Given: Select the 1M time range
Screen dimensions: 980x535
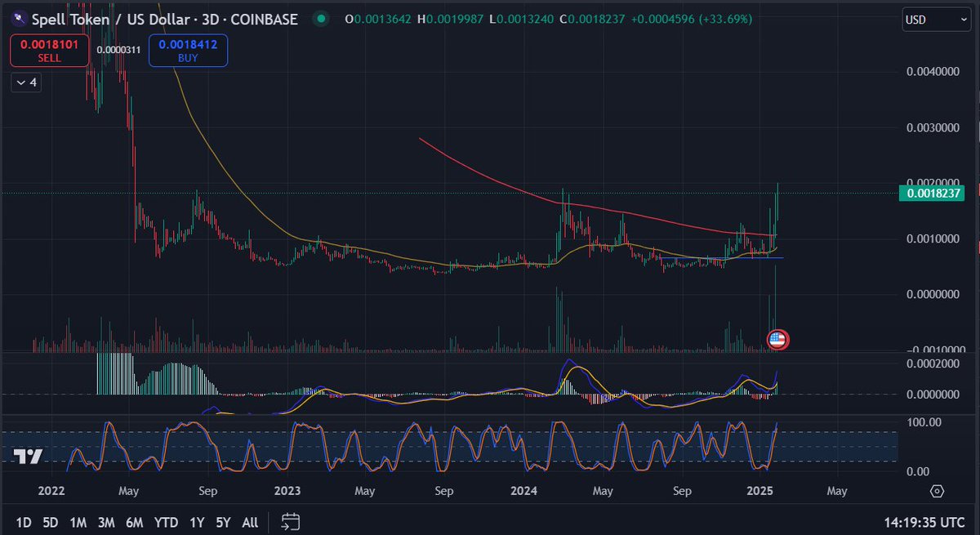Looking at the screenshot, I should pyautogui.click(x=78, y=522).
